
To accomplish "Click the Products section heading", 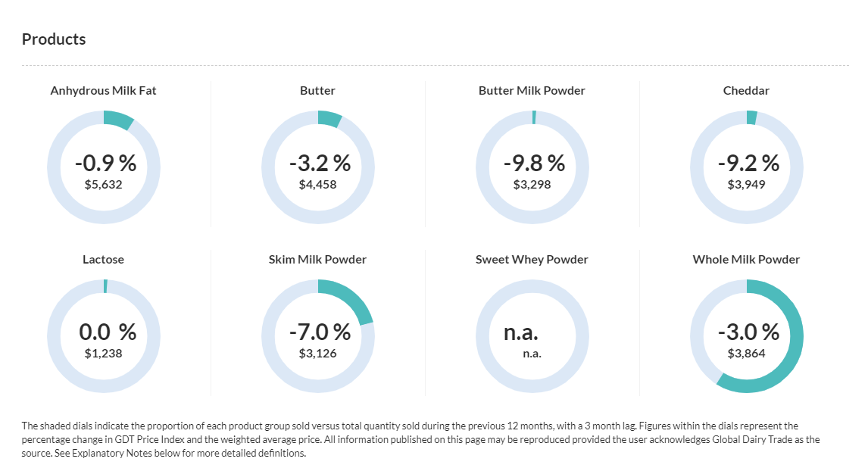I will coord(54,39).
